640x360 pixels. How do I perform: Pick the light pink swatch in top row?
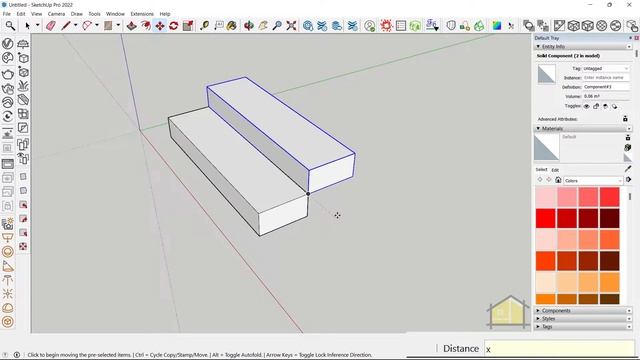546,197
